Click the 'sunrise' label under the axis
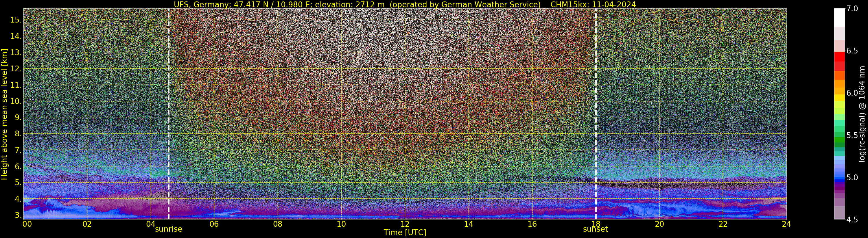 168,229
